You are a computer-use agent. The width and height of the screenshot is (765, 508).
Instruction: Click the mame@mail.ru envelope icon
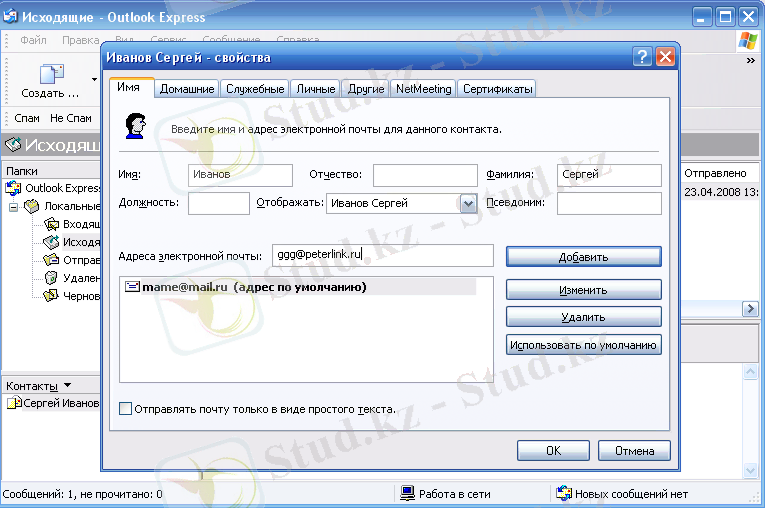132,287
